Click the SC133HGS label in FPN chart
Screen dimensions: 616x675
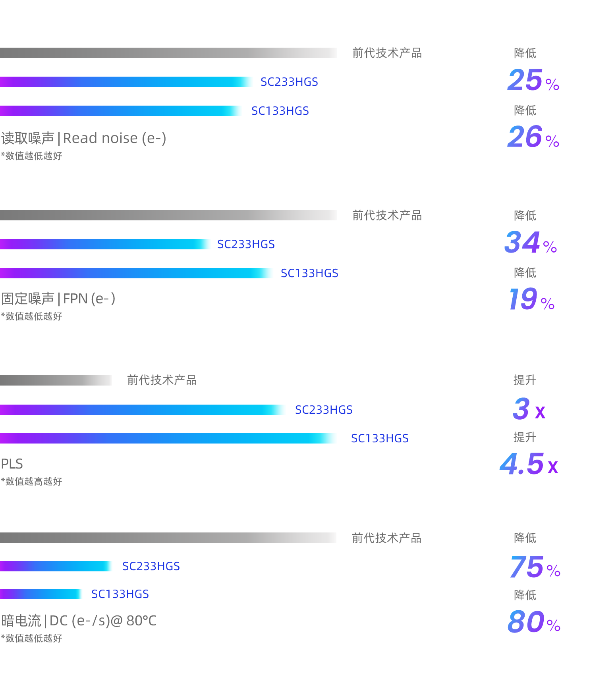pyautogui.click(x=309, y=273)
